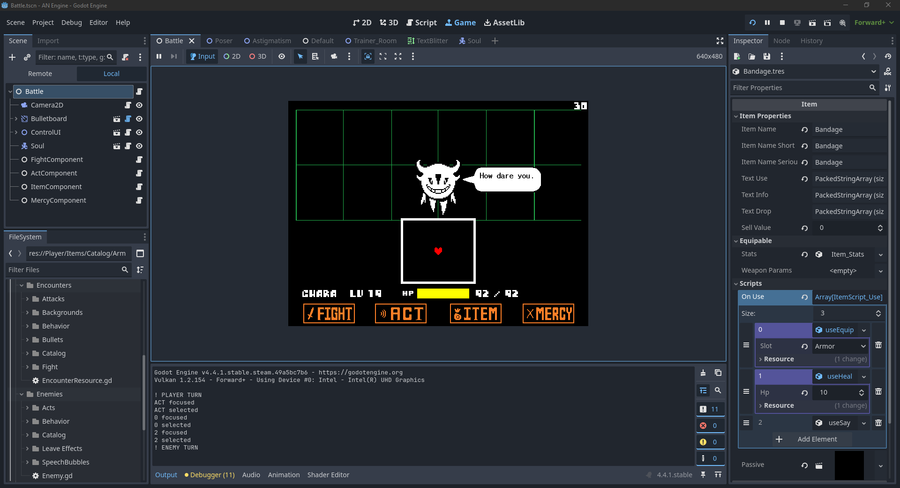This screenshot has width=900, height=488.
Task: Copy the Output log selection
Action: click(718, 373)
